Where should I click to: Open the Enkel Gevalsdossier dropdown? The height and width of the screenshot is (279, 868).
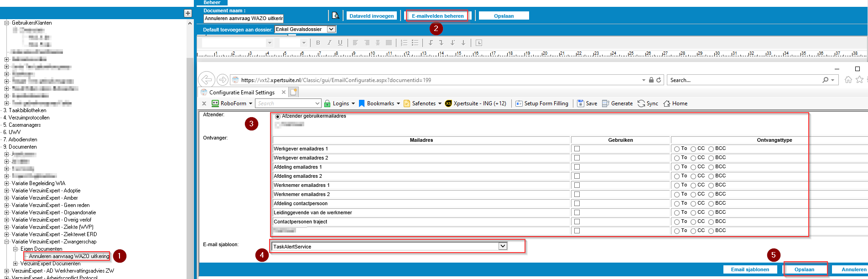332,29
